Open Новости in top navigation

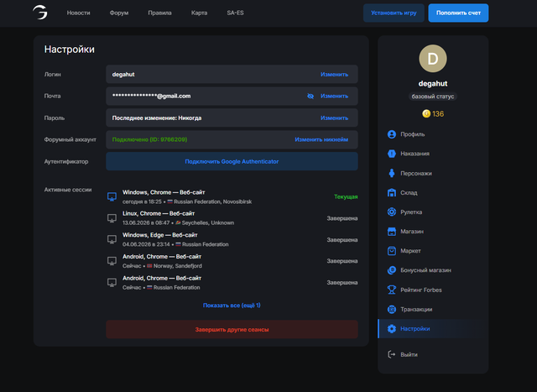[x=78, y=13]
